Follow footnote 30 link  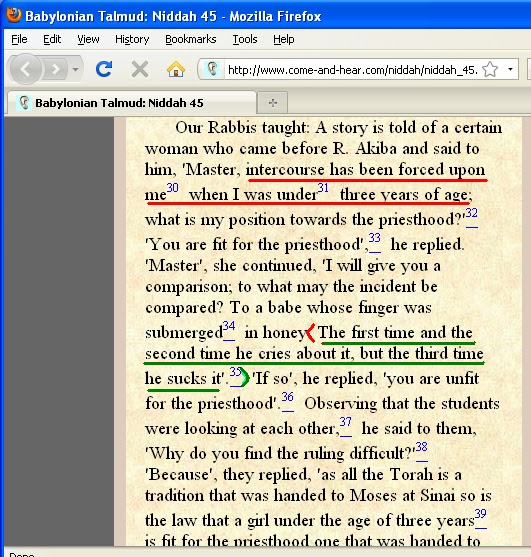(x=172, y=187)
